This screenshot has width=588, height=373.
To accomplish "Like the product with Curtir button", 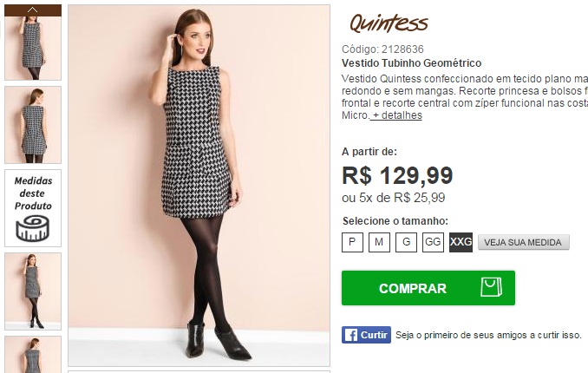I will pyautogui.click(x=366, y=335).
